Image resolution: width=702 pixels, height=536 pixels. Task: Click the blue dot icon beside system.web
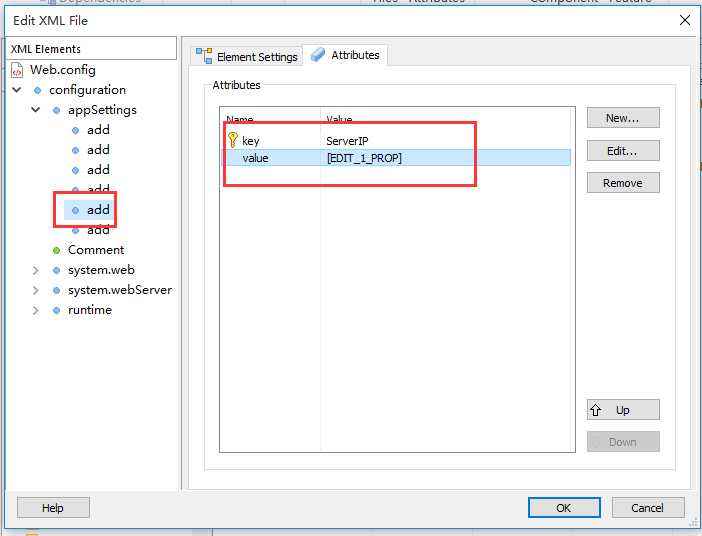click(56, 270)
